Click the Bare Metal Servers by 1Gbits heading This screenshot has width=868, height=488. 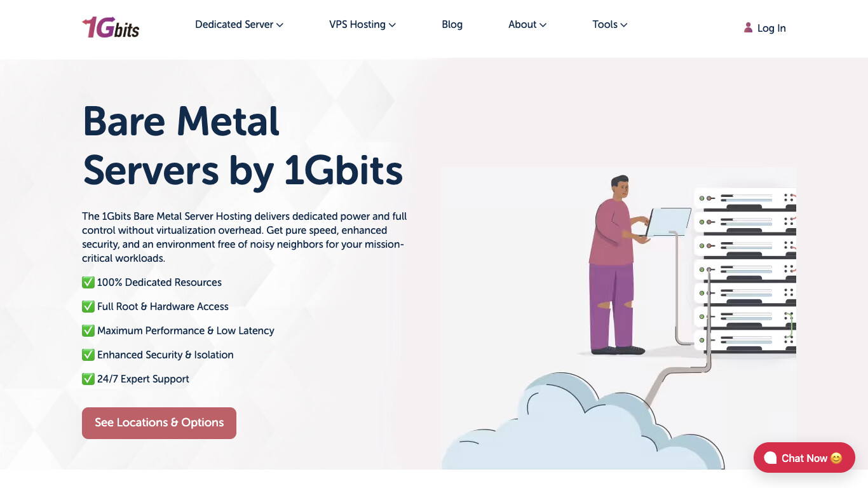click(243, 146)
